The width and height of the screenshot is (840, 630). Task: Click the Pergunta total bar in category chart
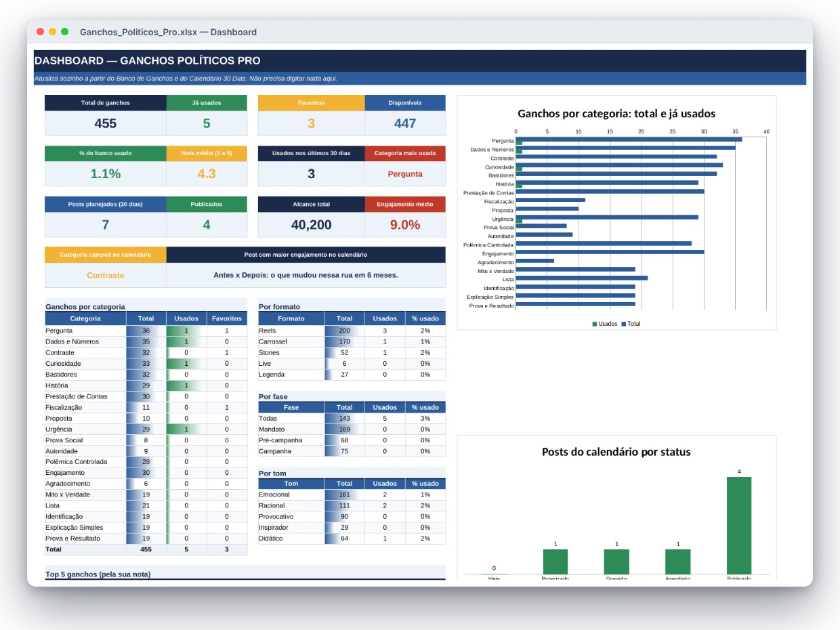point(629,139)
